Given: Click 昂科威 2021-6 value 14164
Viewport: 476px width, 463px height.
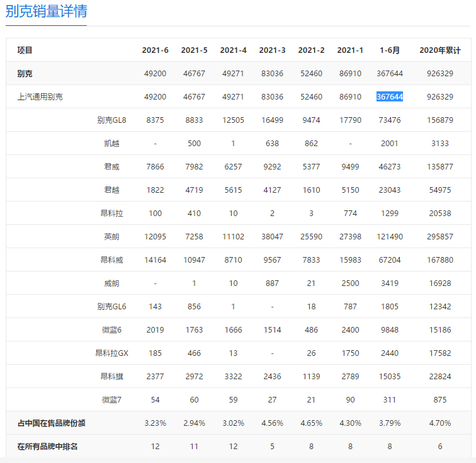Looking at the screenshot, I should [x=155, y=260].
